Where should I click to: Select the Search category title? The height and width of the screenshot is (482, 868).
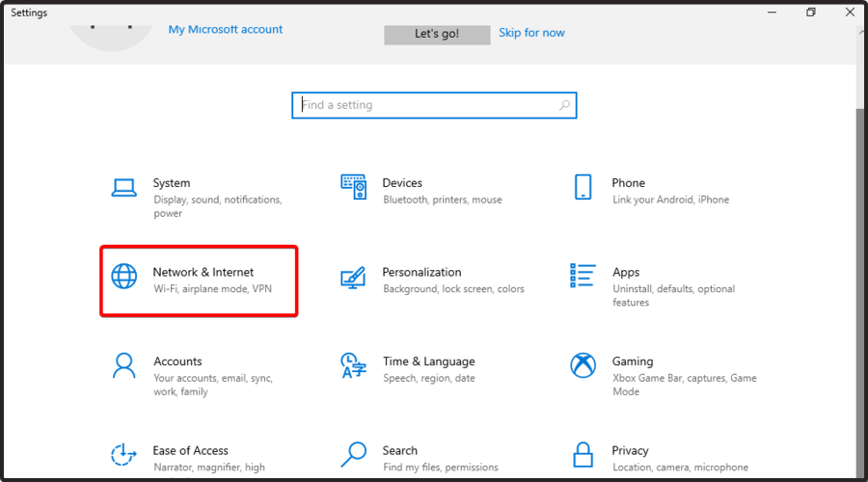click(399, 450)
